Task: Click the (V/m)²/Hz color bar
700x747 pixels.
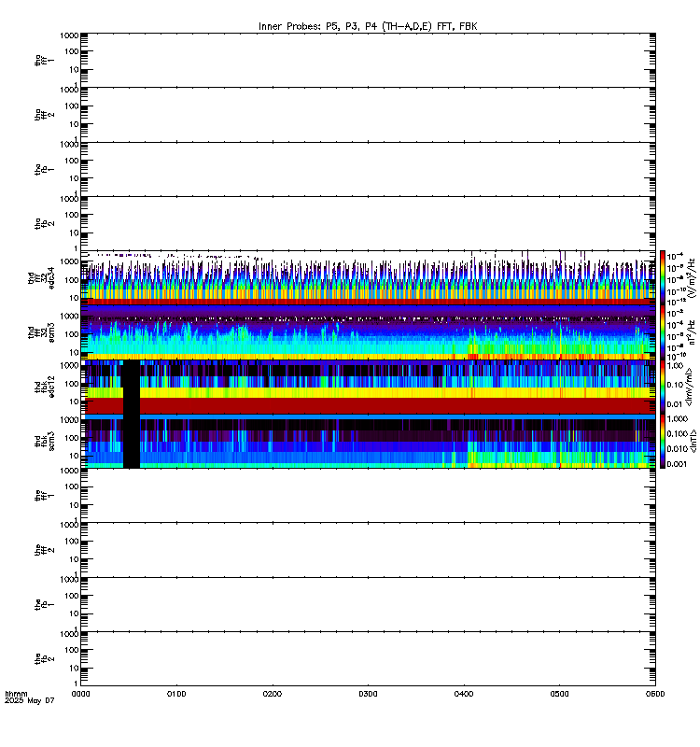Action: pos(663,278)
